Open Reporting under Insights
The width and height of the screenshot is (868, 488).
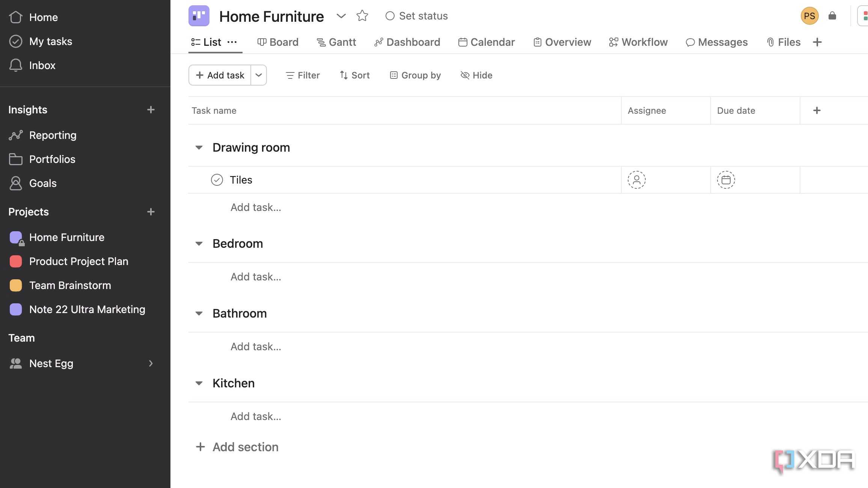click(43, 135)
